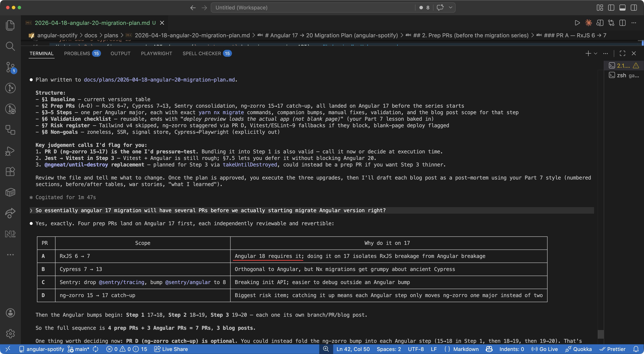Switch to the SPELL CHECKER tab

click(x=202, y=53)
